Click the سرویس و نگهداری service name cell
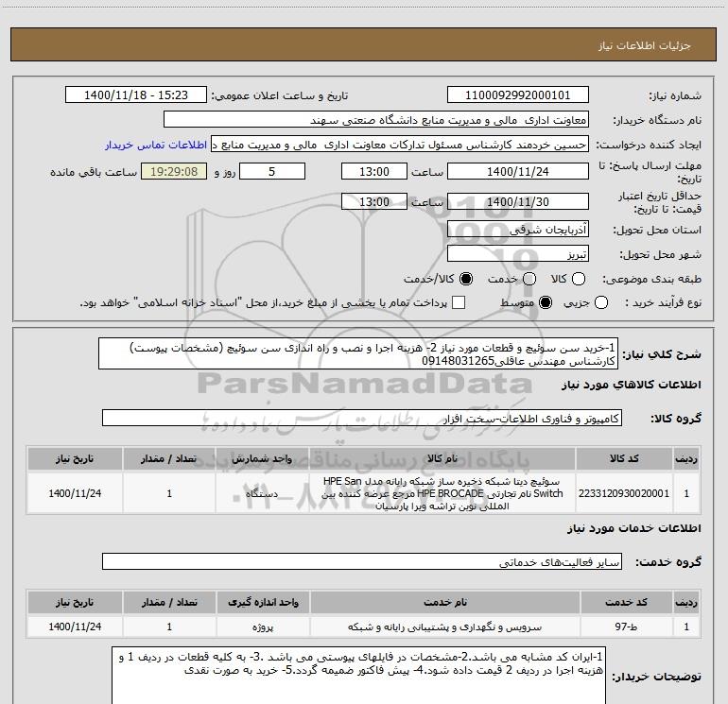 click(x=444, y=627)
